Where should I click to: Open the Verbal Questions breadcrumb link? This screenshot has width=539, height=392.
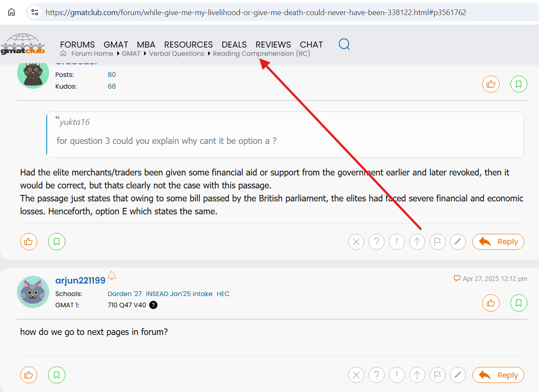pyautogui.click(x=176, y=54)
